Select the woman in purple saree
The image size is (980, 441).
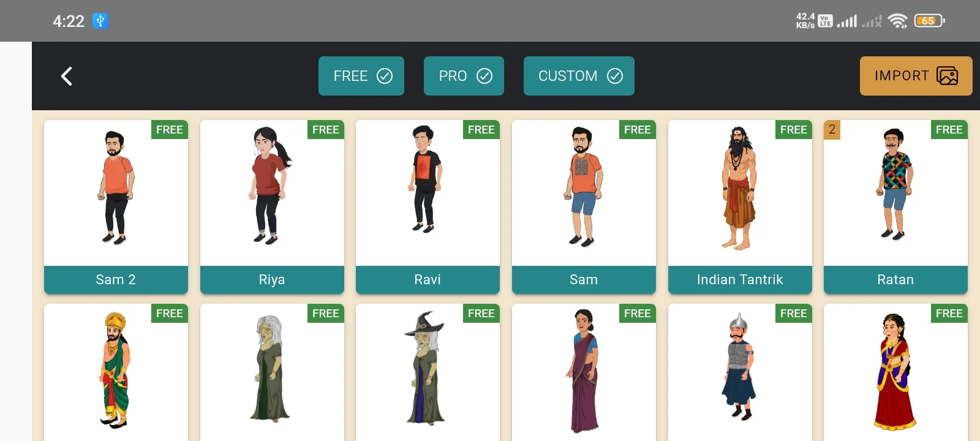coord(584,372)
